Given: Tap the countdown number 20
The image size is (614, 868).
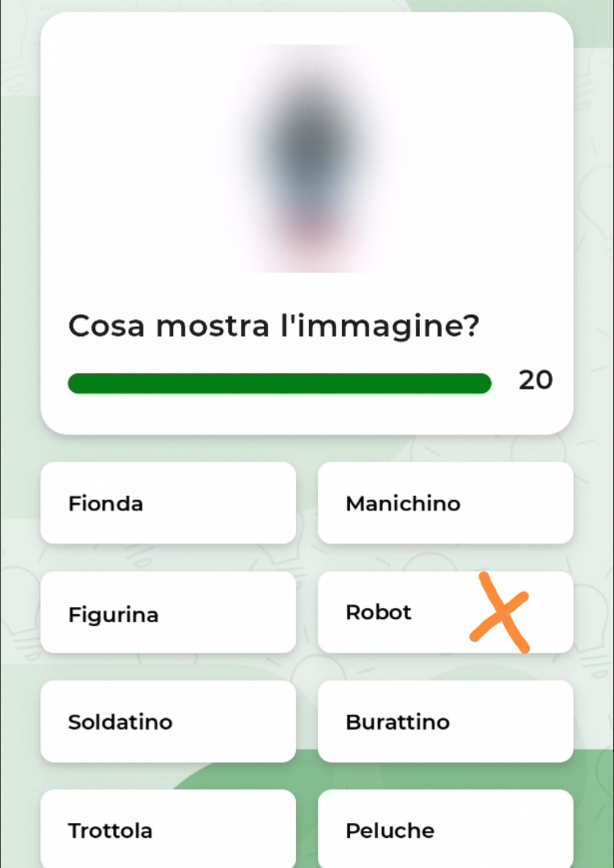Looking at the screenshot, I should pyautogui.click(x=535, y=380).
